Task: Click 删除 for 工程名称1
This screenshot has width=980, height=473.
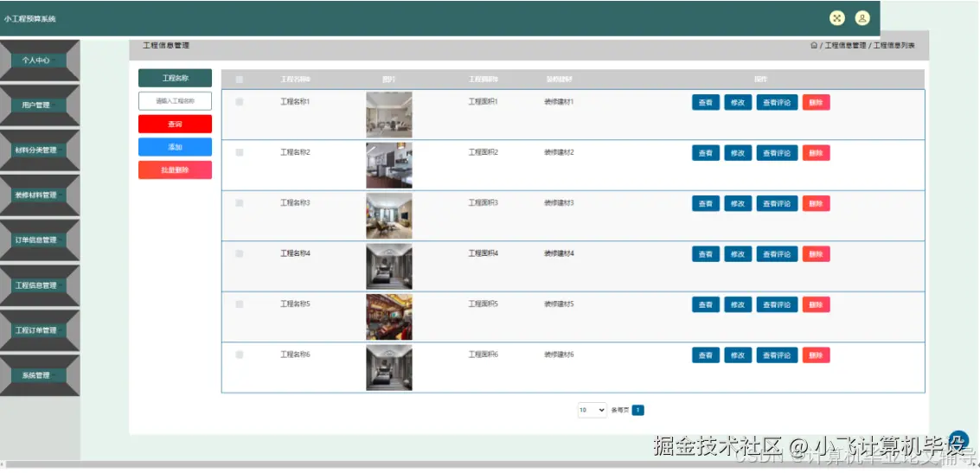Action: pyautogui.click(x=817, y=103)
